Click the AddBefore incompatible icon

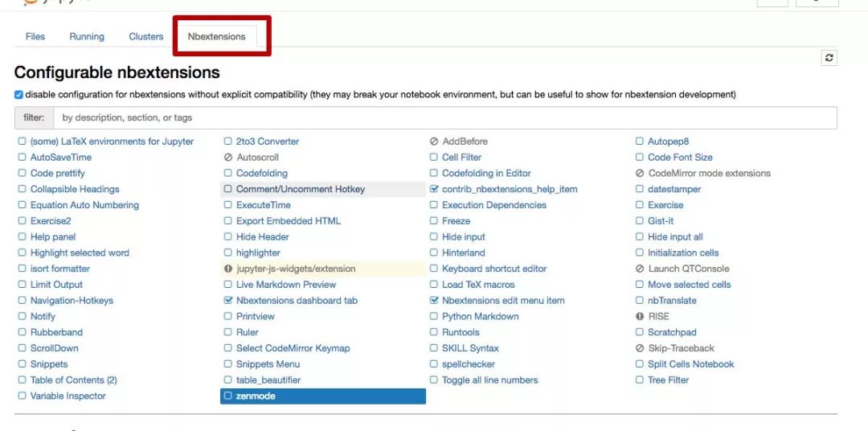(x=434, y=142)
